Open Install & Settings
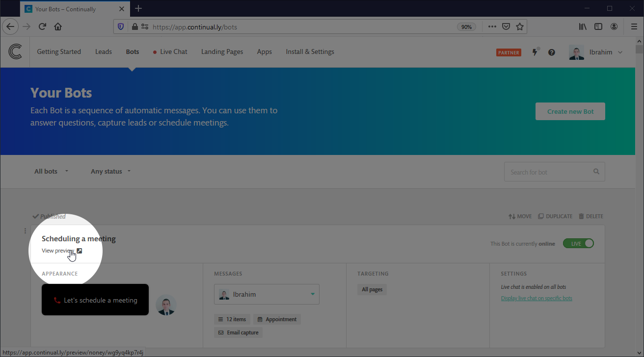Image resolution: width=644 pixels, height=357 pixels. coord(310,51)
